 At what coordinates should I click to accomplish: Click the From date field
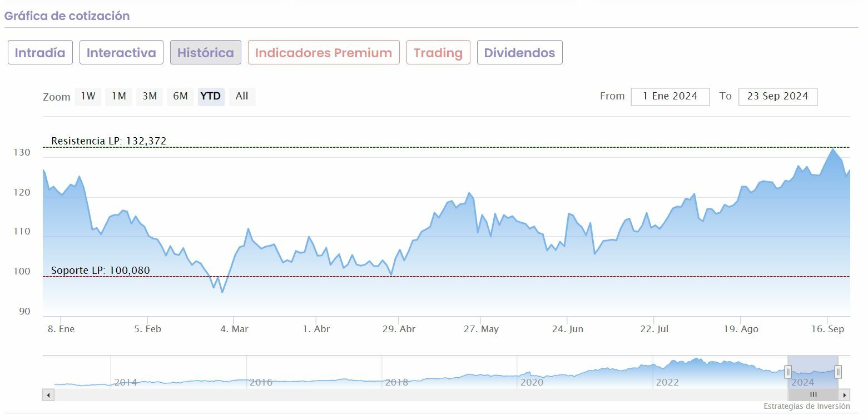pos(670,96)
